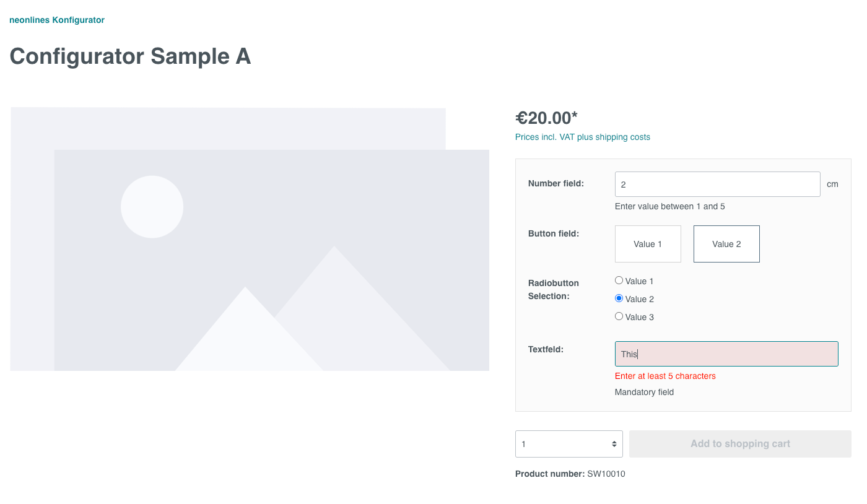The image size is (867, 504).
Task: Select the Value 1 button option
Action: click(648, 244)
